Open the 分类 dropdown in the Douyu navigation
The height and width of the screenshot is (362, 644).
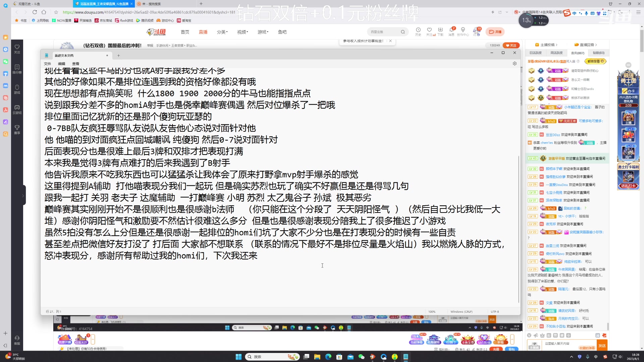[x=222, y=32]
